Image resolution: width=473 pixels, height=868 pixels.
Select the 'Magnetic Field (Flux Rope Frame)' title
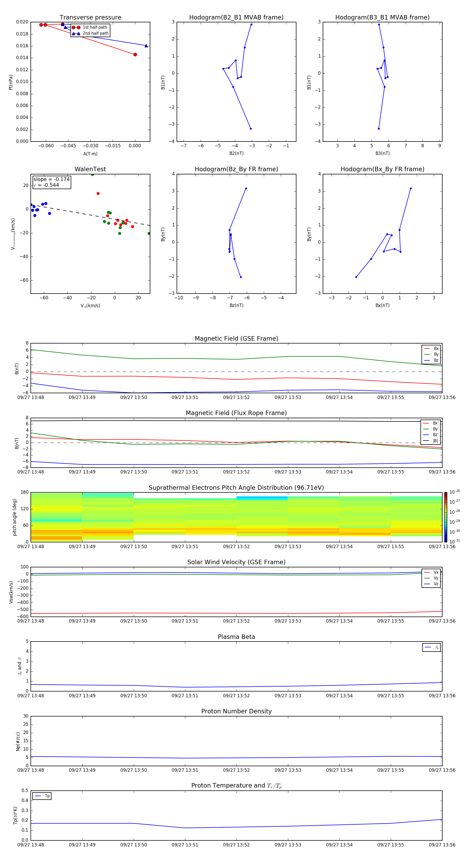[x=236, y=413]
